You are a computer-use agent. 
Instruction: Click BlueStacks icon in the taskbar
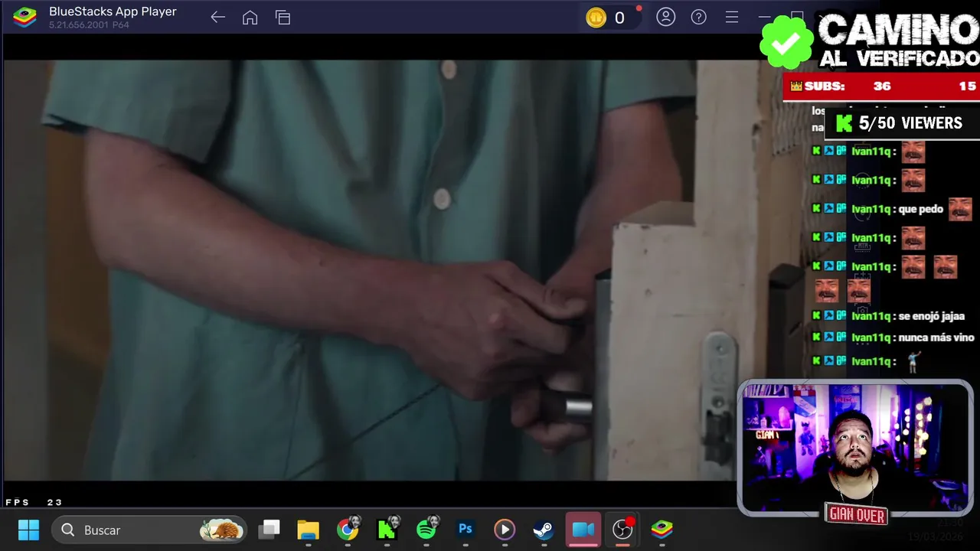tap(661, 529)
